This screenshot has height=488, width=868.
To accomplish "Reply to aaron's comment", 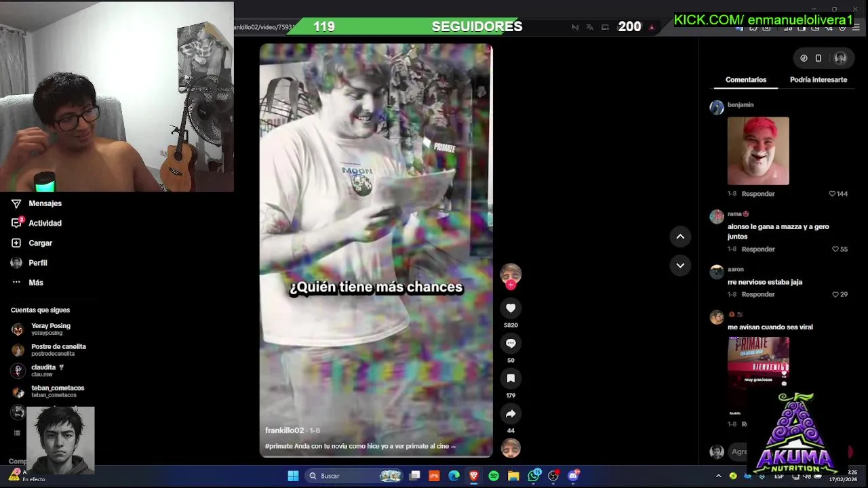I will click(758, 295).
